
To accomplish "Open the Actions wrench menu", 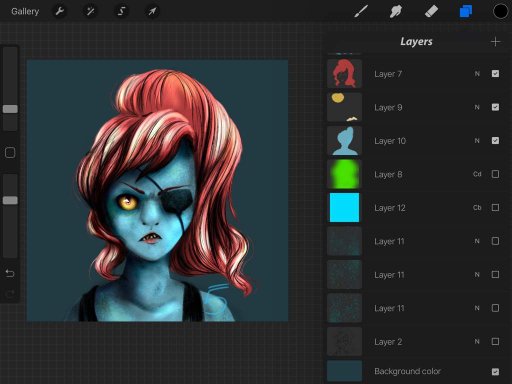I will click(60, 11).
